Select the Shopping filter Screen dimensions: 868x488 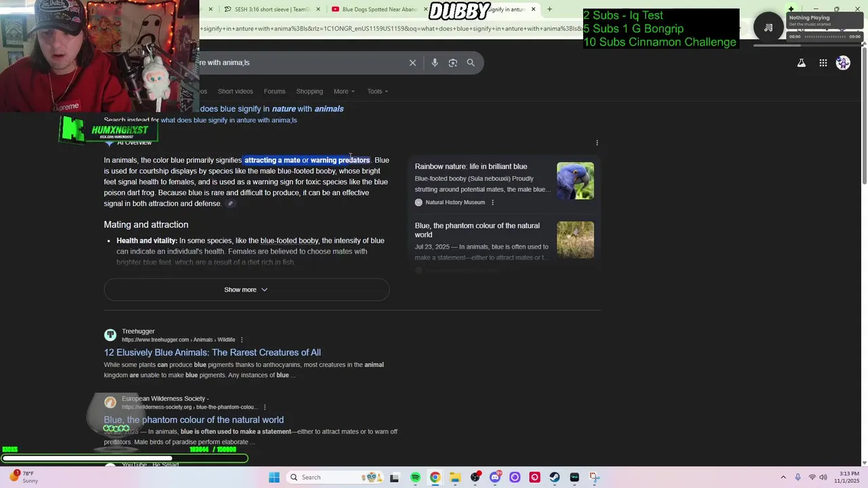coord(309,91)
